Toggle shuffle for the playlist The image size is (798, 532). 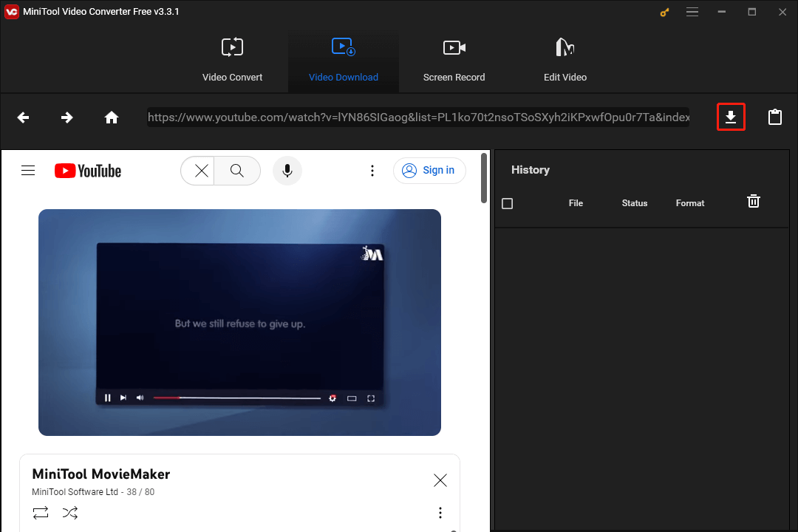(x=70, y=512)
